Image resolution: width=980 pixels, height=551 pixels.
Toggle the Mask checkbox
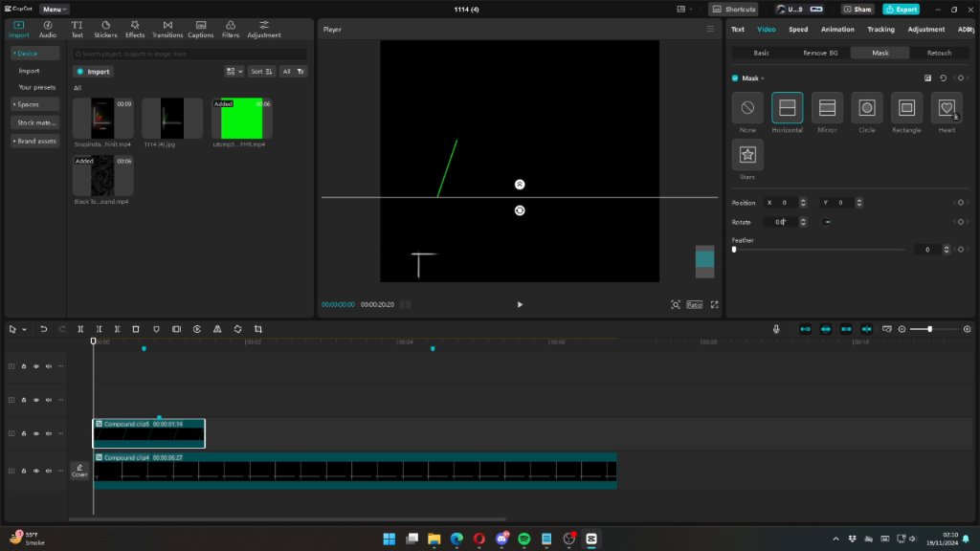point(735,78)
